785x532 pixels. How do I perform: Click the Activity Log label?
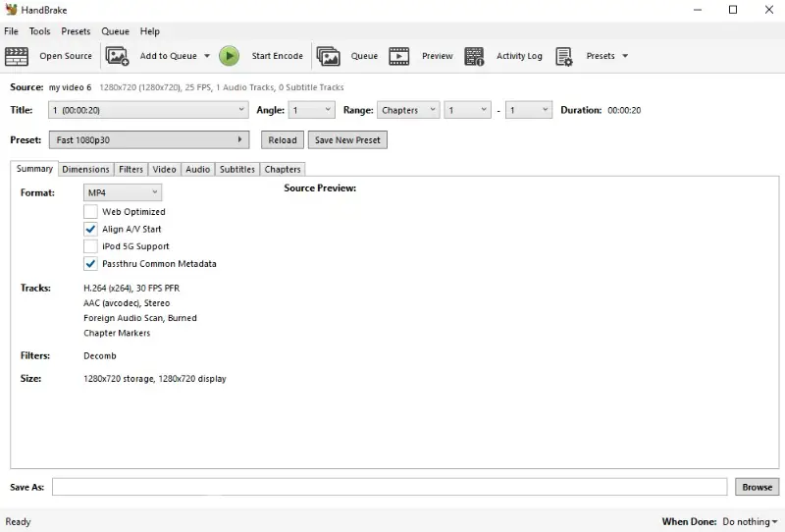coord(519,56)
